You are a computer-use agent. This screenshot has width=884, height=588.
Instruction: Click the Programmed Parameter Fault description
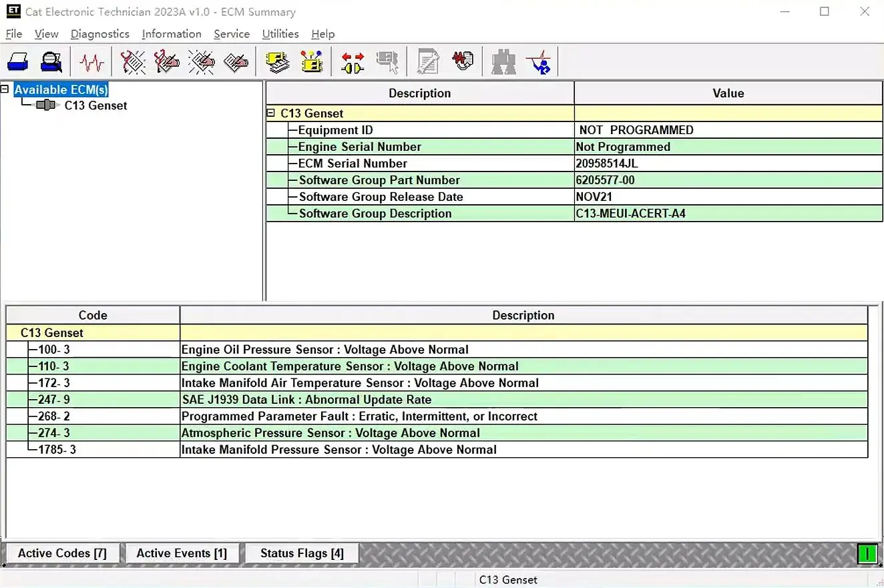point(359,416)
